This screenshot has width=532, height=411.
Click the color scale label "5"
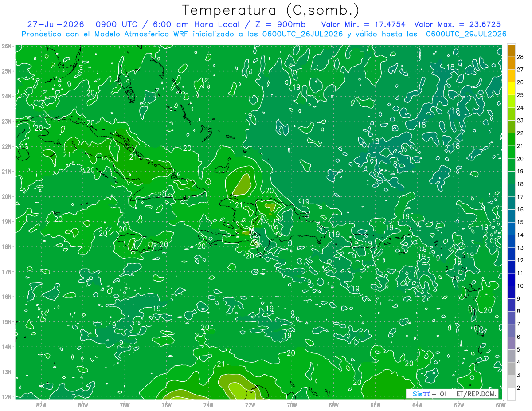[x=519, y=350]
